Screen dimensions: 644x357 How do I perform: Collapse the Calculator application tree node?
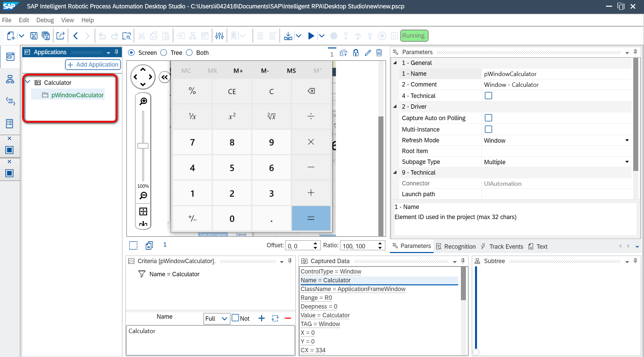(x=28, y=82)
